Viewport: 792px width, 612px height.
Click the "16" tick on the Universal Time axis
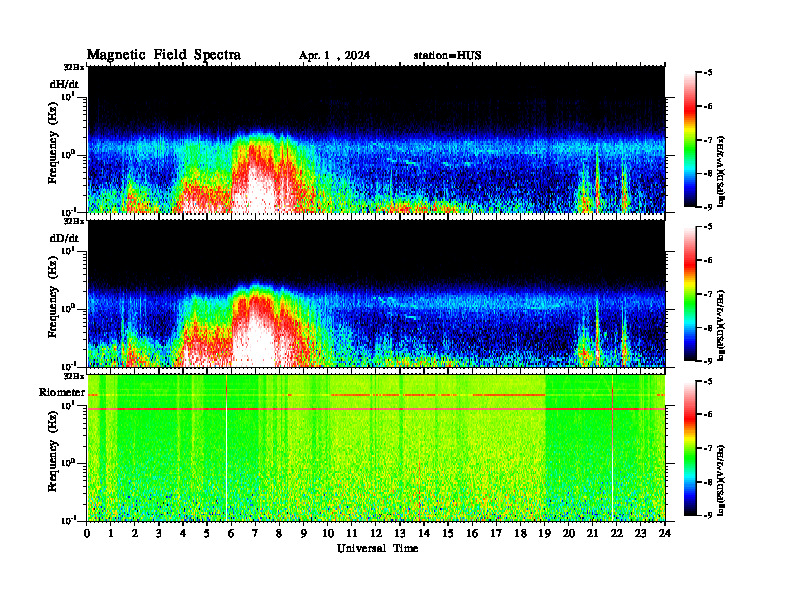[x=472, y=533]
